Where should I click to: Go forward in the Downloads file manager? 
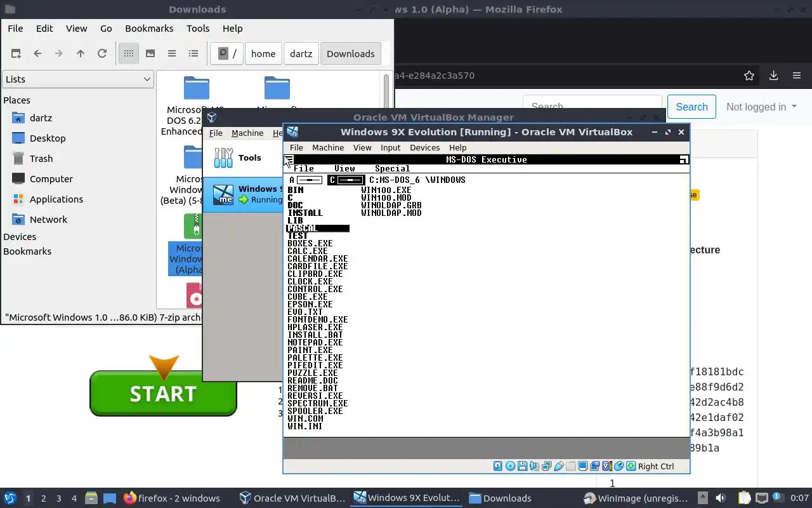(x=59, y=53)
